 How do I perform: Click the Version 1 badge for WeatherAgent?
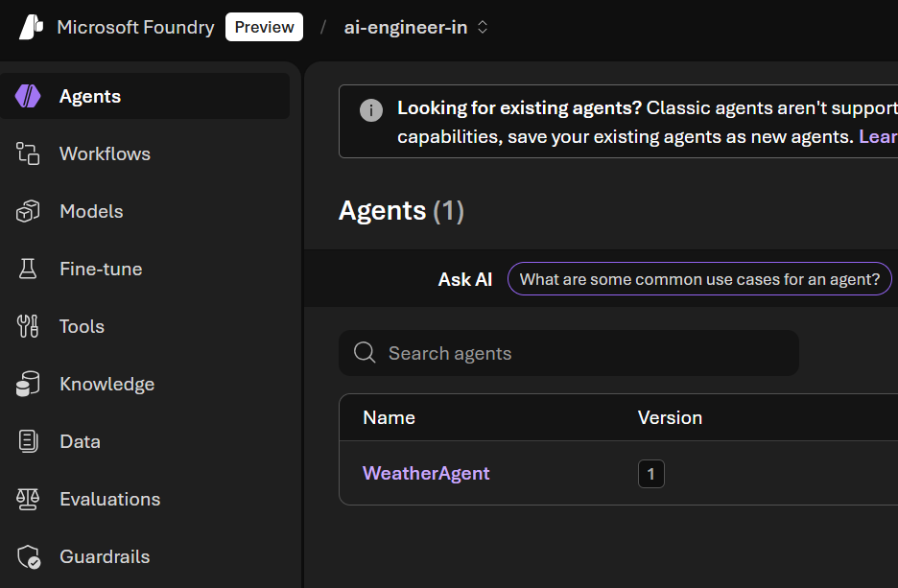650,474
